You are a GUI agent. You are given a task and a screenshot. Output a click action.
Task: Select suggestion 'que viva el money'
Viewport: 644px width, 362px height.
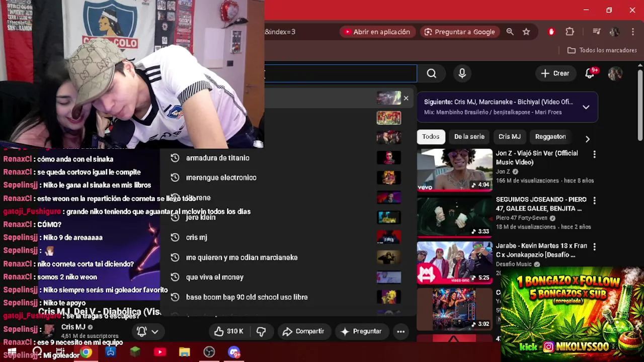(x=215, y=277)
